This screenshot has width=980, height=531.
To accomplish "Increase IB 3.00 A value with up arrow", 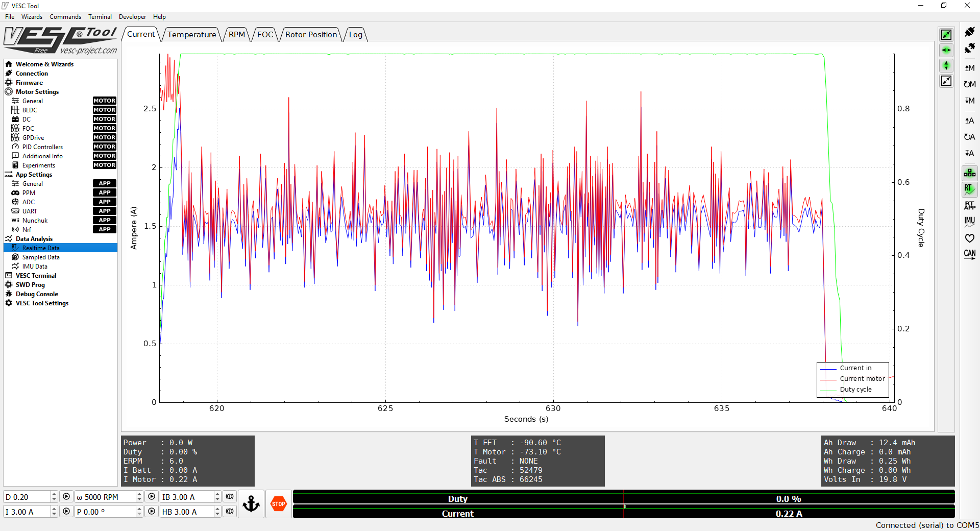I will (x=217, y=494).
